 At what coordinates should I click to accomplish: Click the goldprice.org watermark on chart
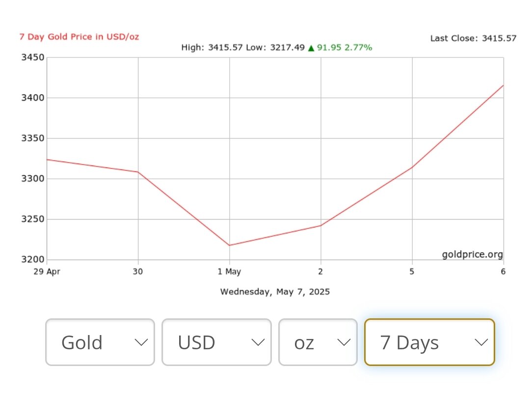tap(472, 254)
